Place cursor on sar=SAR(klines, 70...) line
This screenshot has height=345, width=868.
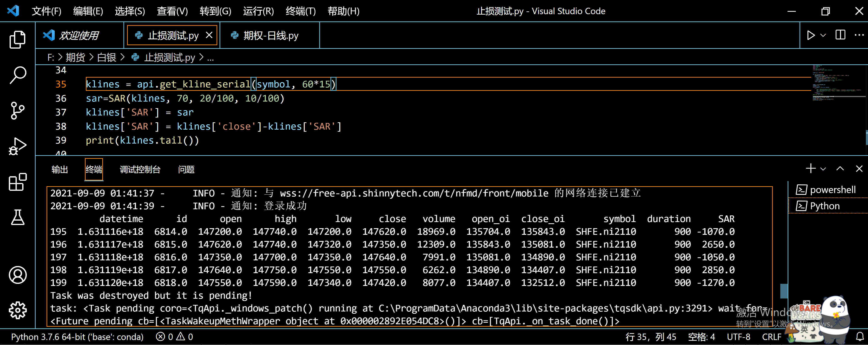[x=185, y=98]
